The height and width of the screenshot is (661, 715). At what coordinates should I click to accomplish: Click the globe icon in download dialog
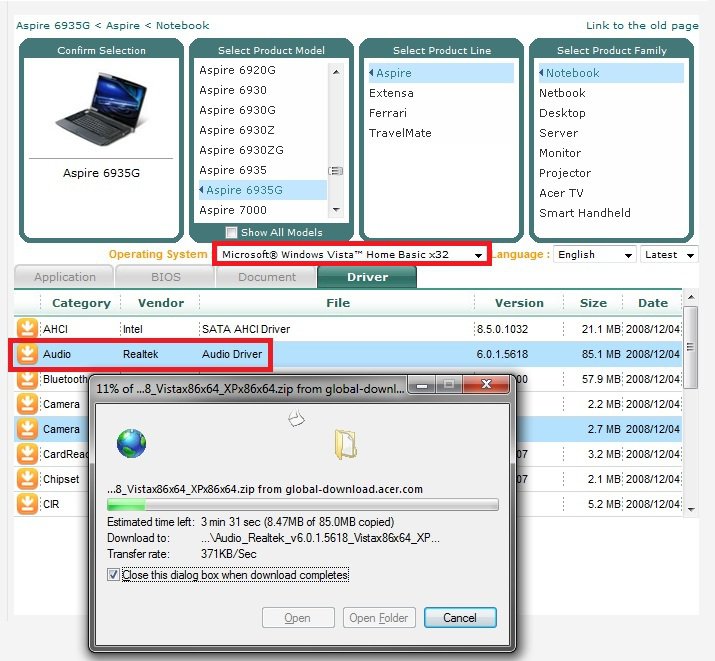coord(131,443)
